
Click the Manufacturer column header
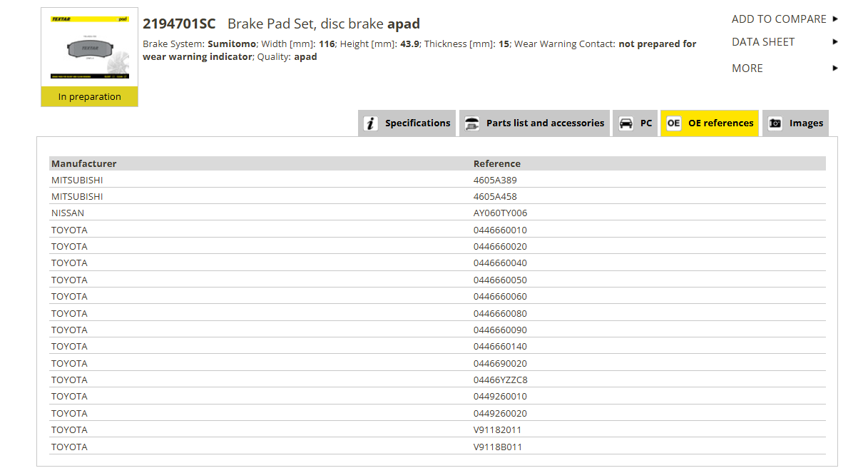83,163
